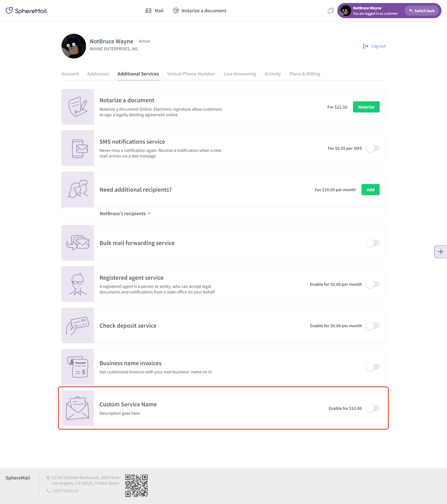Click the Check deposit service icon
The width and height of the screenshot is (447, 504).
coord(78,326)
